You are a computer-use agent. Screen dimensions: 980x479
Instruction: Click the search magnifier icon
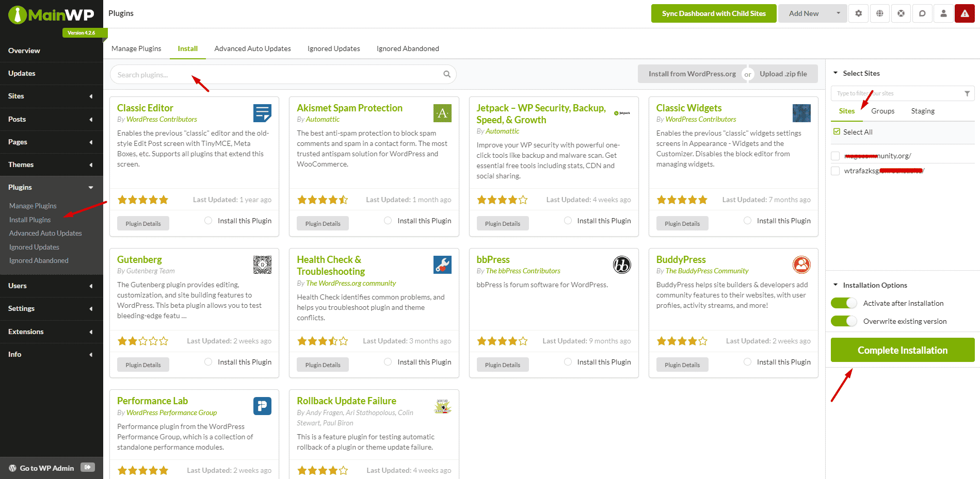(447, 74)
